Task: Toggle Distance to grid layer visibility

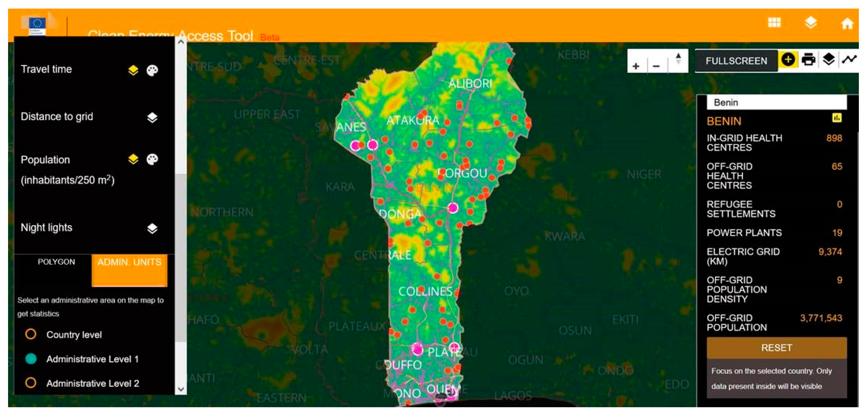Action: pos(152,117)
